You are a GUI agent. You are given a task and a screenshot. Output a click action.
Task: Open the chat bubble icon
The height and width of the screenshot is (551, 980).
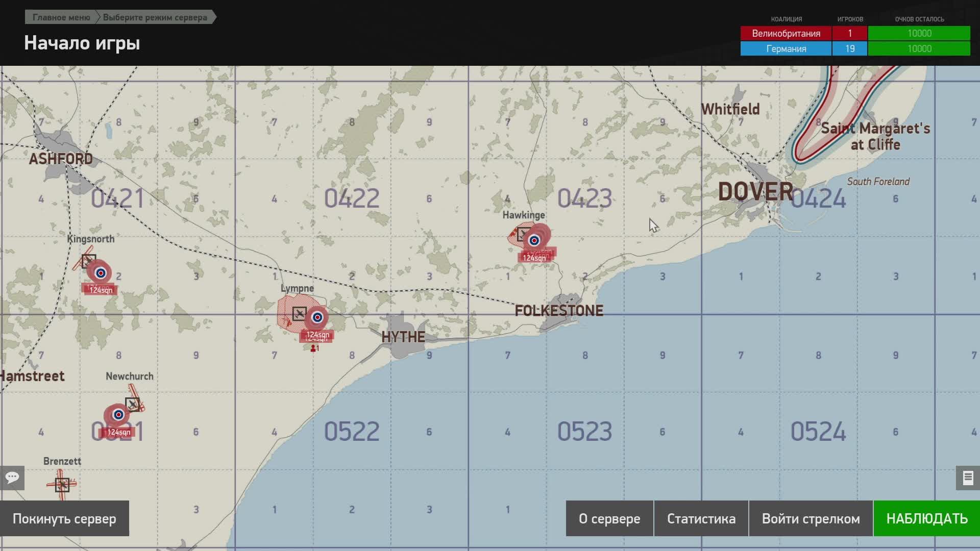pyautogui.click(x=12, y=478)
